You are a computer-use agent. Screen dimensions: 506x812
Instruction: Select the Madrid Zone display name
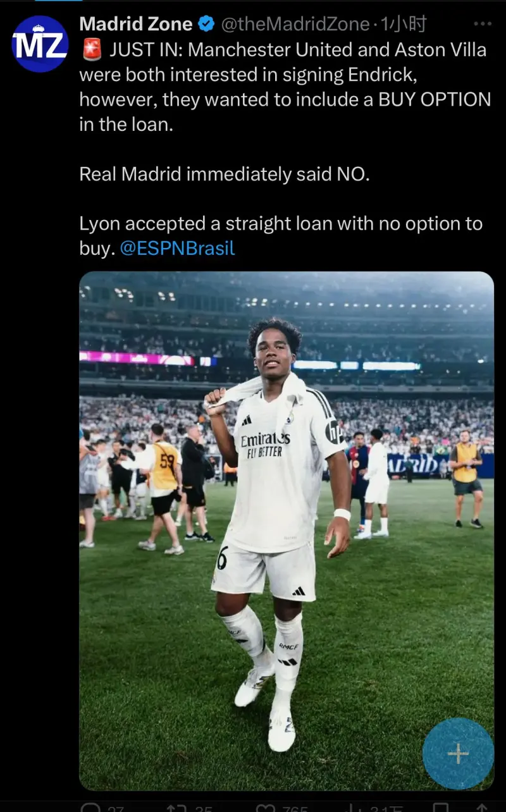tap(136, 25)
